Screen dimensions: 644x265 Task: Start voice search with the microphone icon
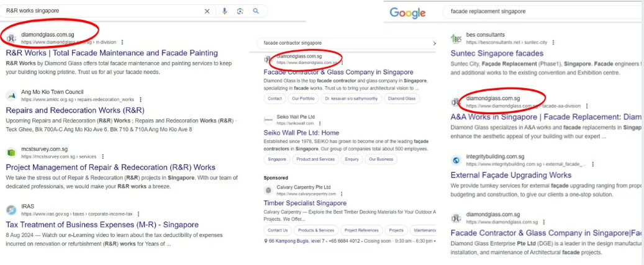coord(224,11)
